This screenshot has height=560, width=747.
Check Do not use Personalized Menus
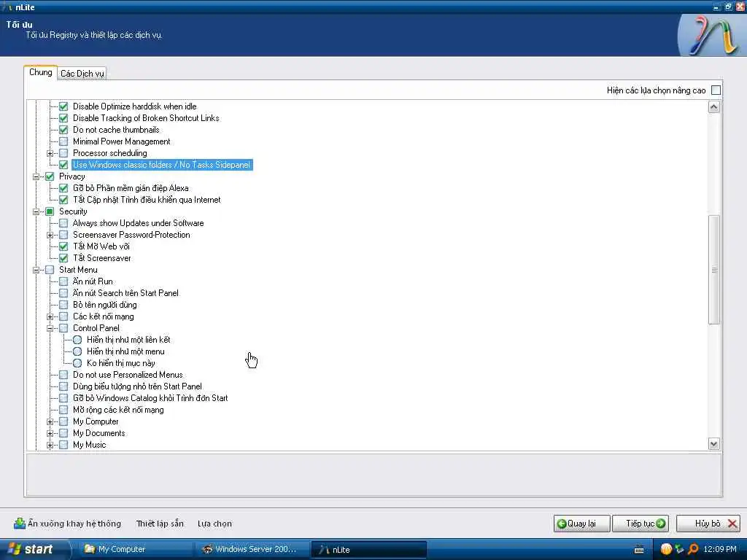pyautogui.click(x=63, y=375)
